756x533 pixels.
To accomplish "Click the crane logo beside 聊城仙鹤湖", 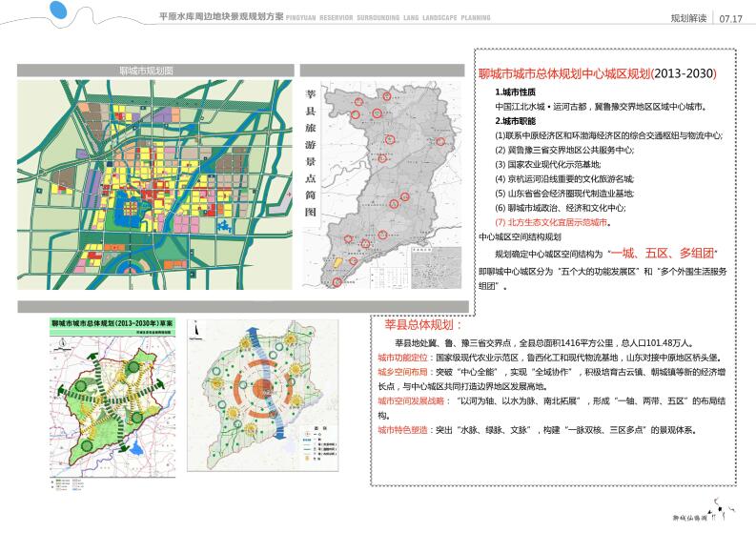I will [722, 510].
